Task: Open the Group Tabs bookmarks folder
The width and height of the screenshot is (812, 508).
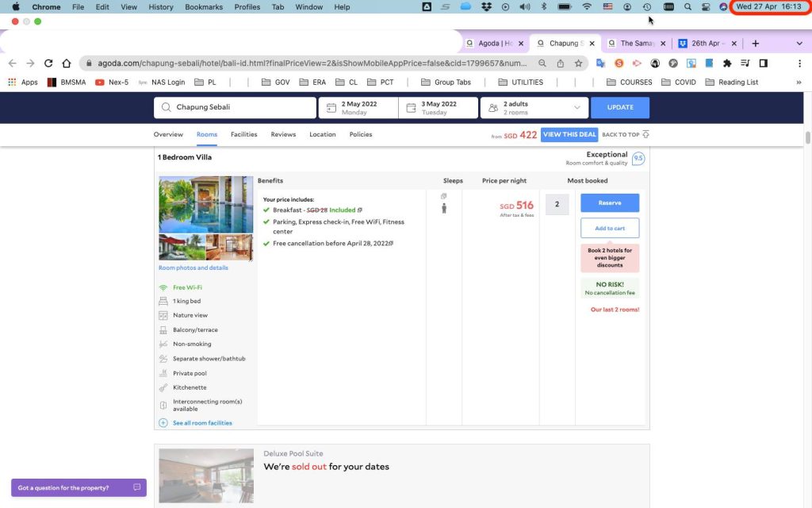Action: pos(446,82)
